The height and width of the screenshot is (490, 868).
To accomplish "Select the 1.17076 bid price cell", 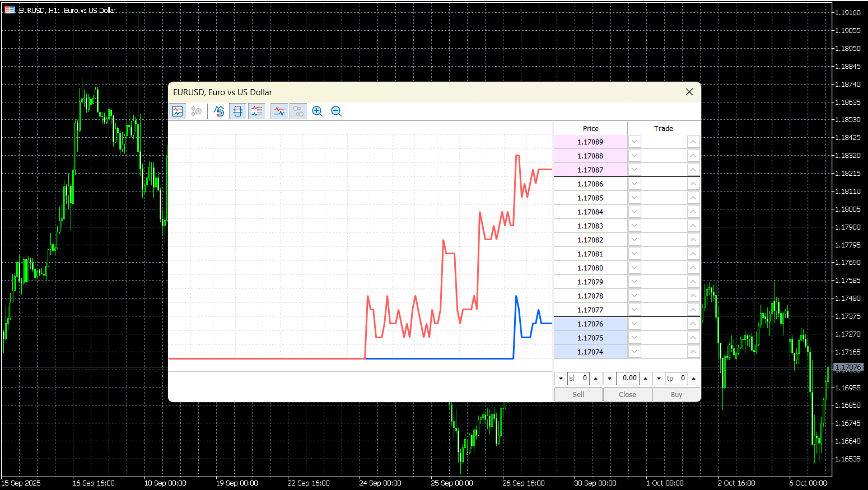I will pyautogui.click(x=590, y=324).
